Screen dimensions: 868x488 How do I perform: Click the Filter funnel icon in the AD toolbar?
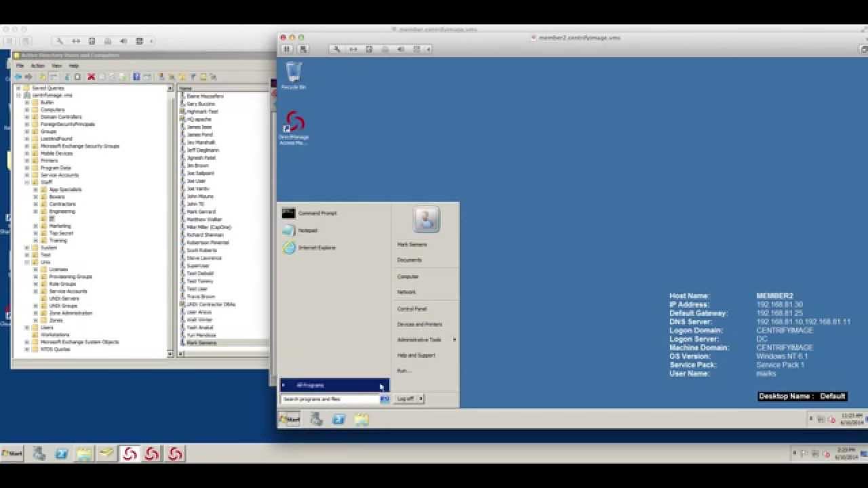pyautogui.click(x=193, y=77)
